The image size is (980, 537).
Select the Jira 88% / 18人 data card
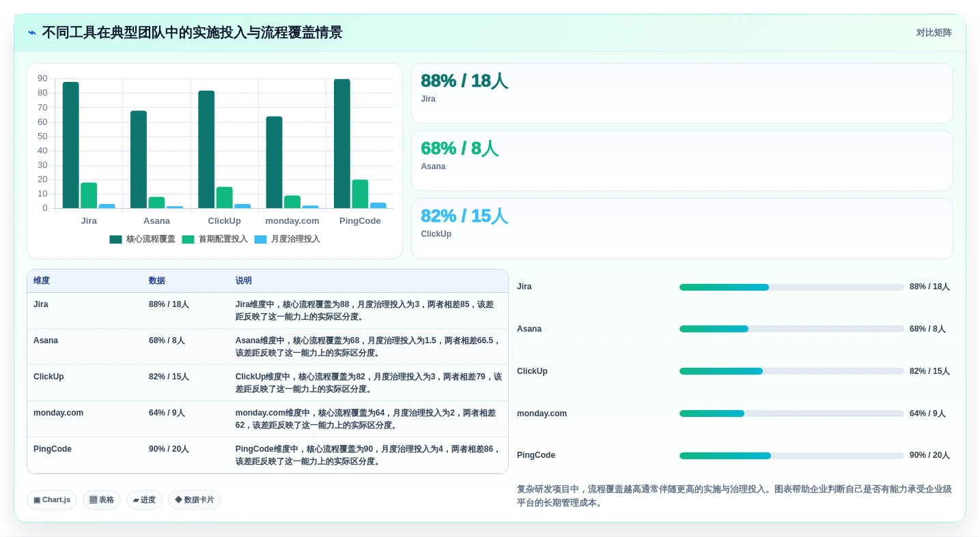tap(682, 93)
